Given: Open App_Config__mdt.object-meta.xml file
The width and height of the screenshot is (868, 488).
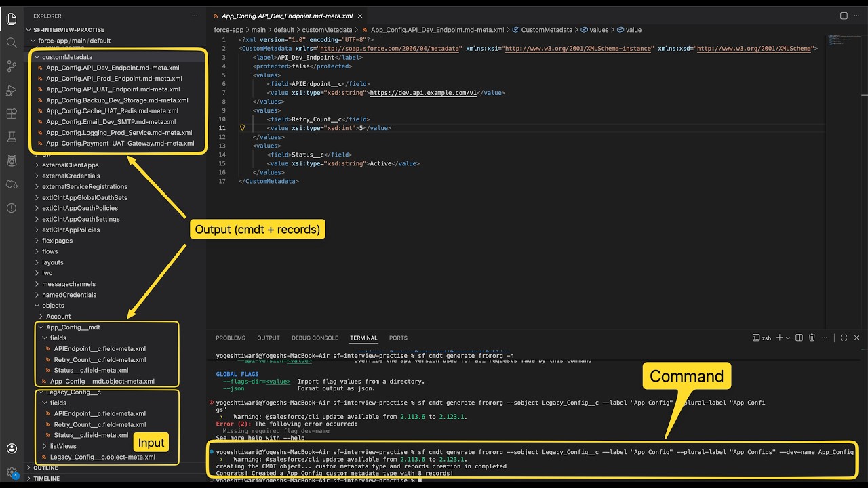Looking at the screenshot, I should tap(102, 381).
